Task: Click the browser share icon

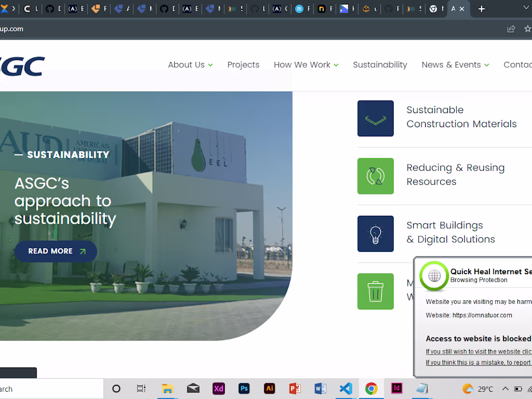Action: tap(511, 29)
